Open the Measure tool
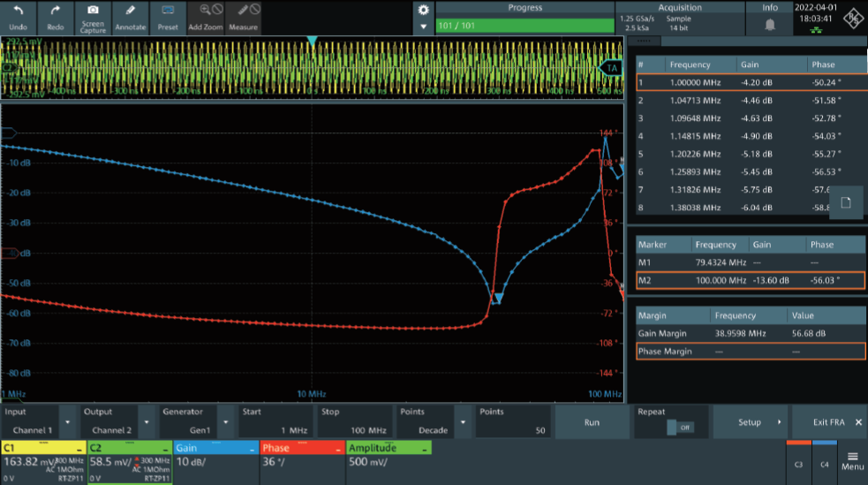This screenshot has width=868, height=485. (x=243, y=17)
